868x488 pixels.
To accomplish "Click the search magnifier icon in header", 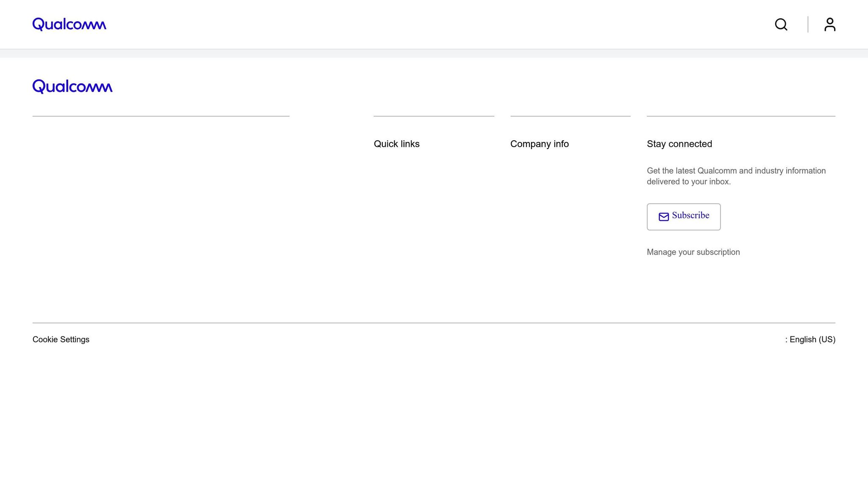I will (x=781, y=25).
